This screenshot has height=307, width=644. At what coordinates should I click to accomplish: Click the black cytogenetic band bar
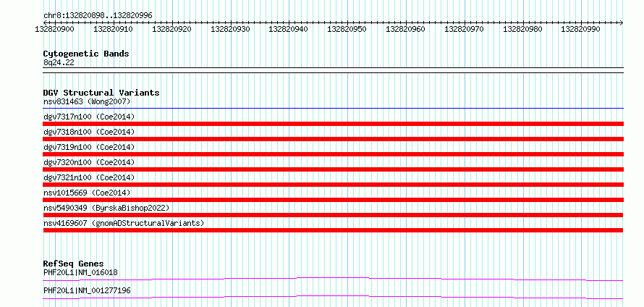334,70
